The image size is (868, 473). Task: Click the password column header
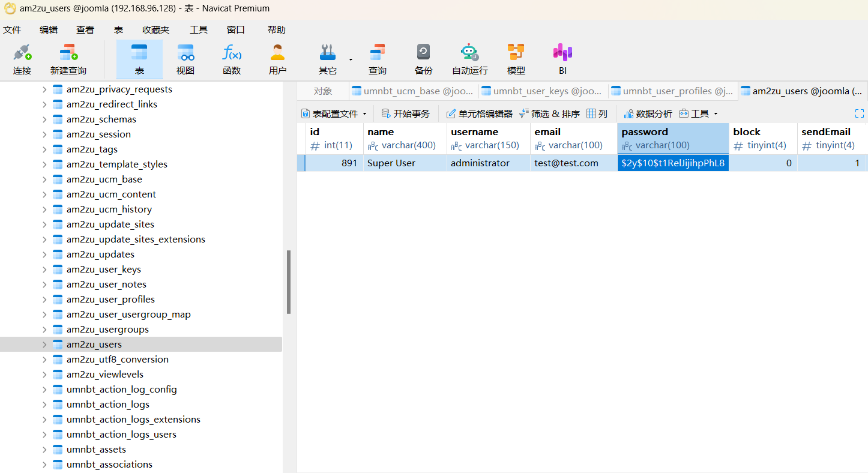pyautogui.click(x=673, y=138)
